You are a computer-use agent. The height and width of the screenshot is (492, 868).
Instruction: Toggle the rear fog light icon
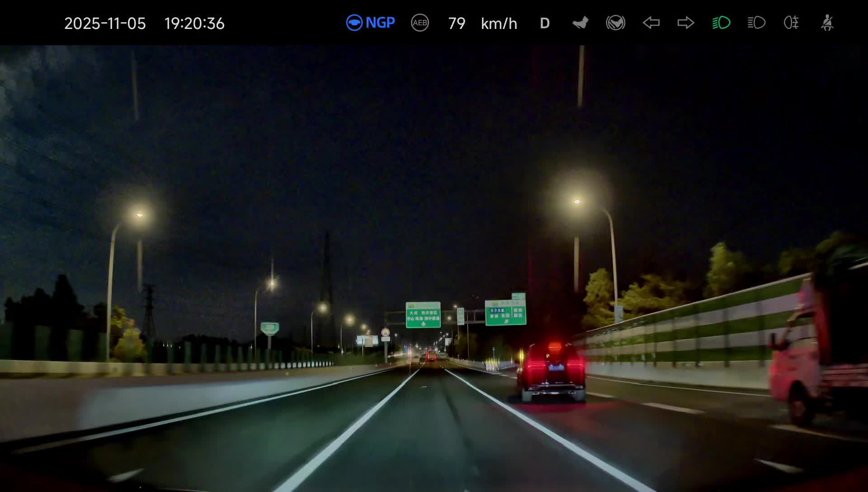(791, 23)
